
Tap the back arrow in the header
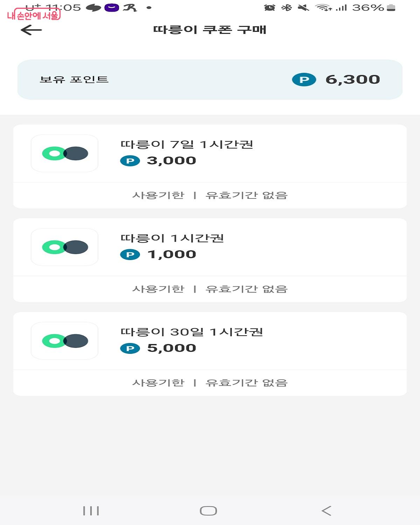tap(31, 30)
